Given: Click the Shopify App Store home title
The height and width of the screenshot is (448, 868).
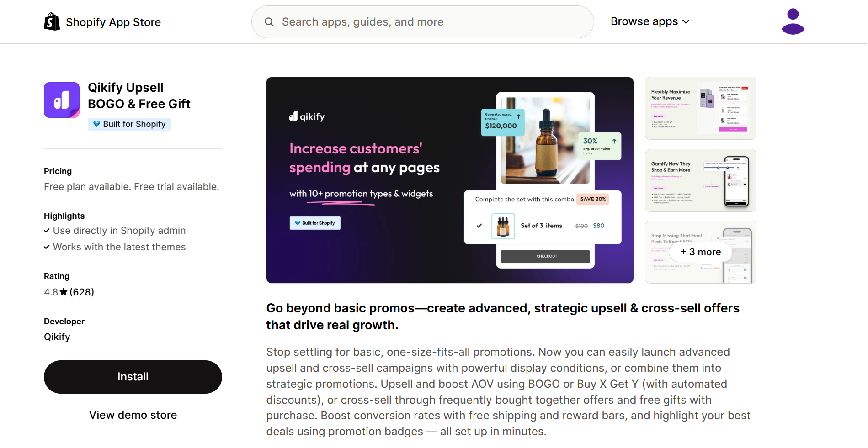Looking at the screenshot, I should coord(113,22).
